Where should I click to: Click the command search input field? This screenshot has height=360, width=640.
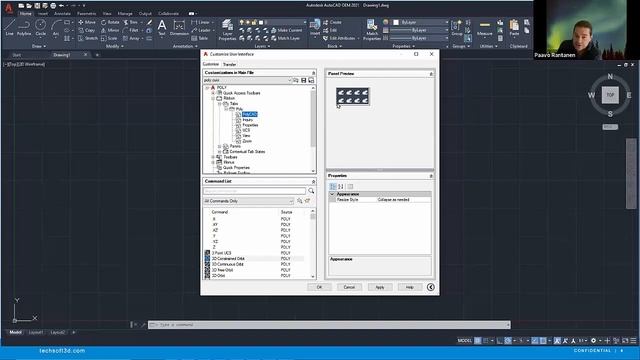254,191
